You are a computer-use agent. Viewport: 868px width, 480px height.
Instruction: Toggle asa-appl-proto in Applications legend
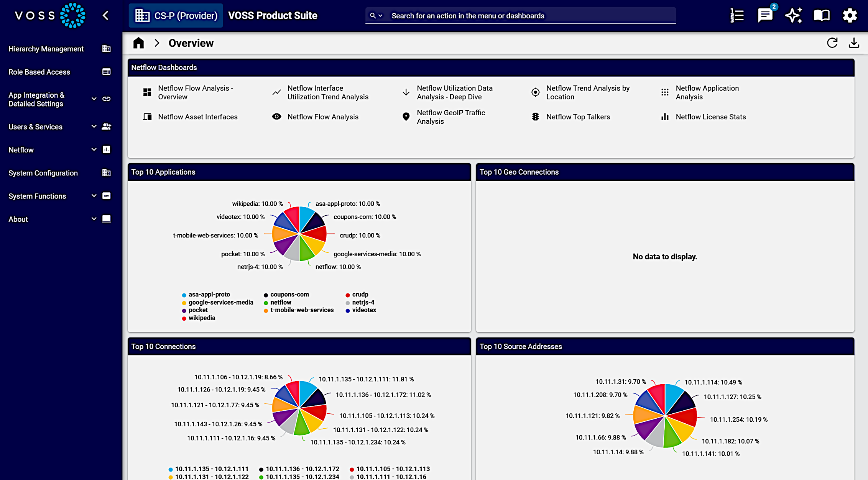(x=206, y=295)
